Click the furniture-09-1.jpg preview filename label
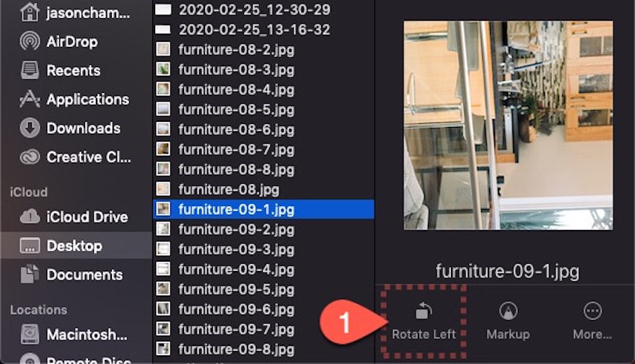635x364 pixels. (507, 272)
